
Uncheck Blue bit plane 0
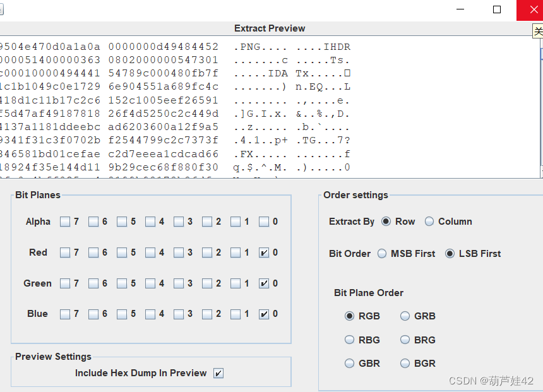(x=263, y=314)
